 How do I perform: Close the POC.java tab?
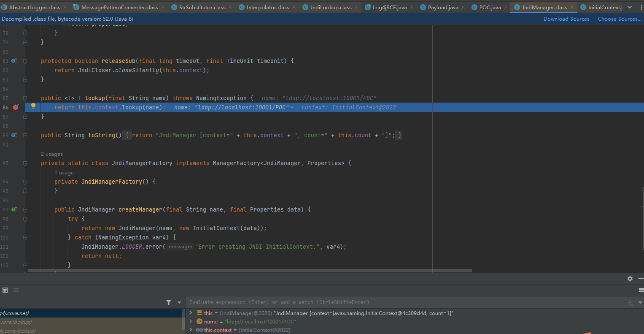[506, 7]
